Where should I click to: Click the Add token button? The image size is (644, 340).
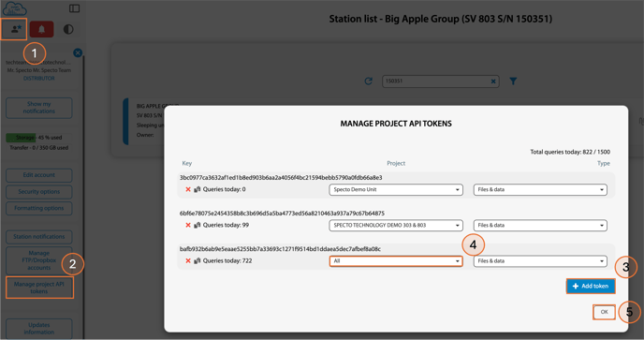click(x=591, y=286)
